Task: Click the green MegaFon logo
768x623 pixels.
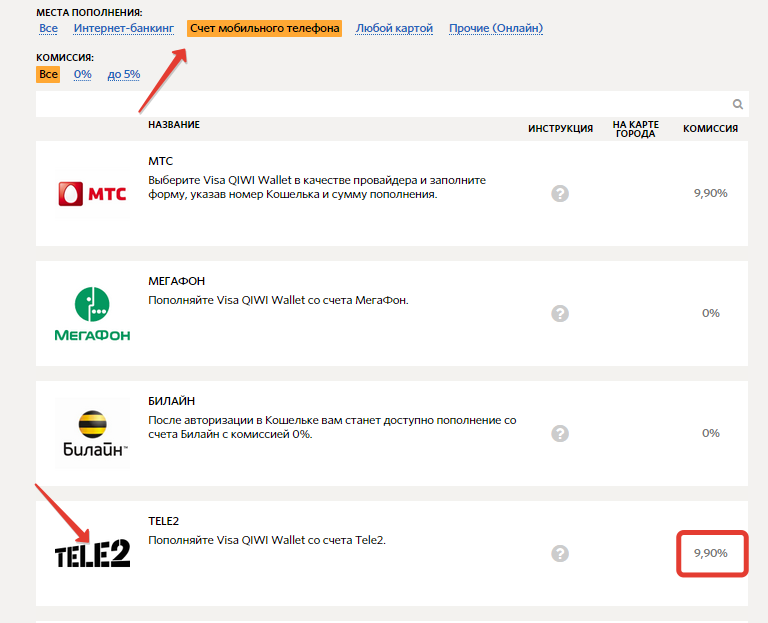Action: pos(92,314)
